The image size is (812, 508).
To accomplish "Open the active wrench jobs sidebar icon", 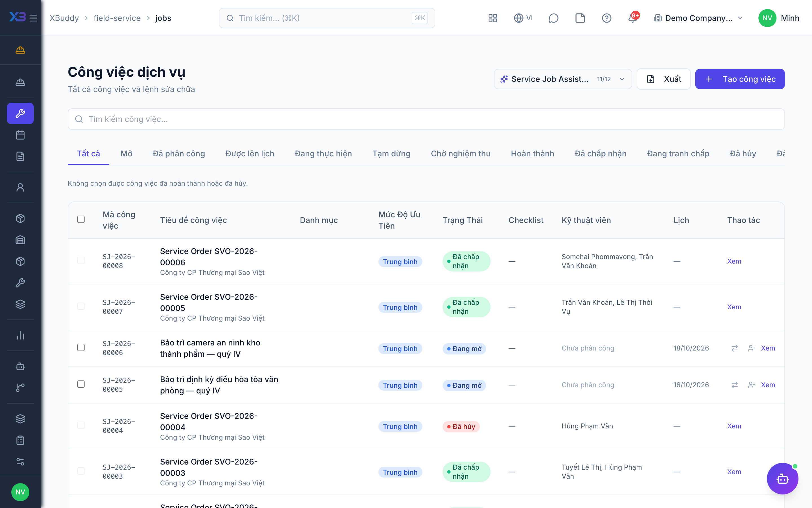I will pos(20,113).
